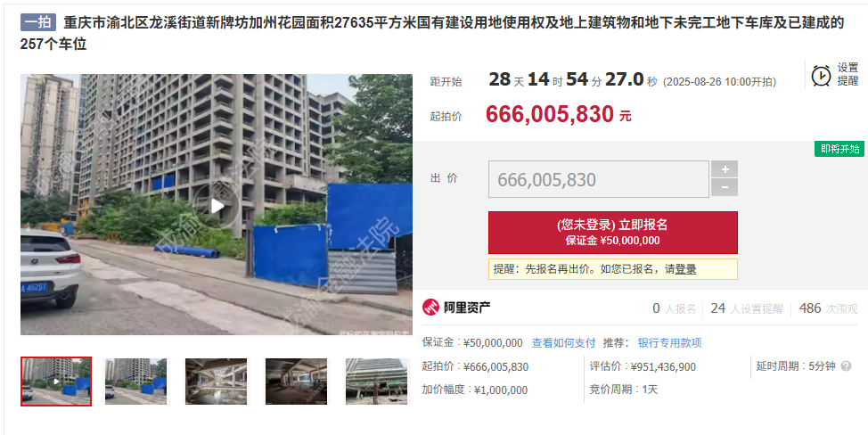Click the minus button to lower bid
Image resolution: width=868 pixels, height=435 pixels.
click(724, 187)
